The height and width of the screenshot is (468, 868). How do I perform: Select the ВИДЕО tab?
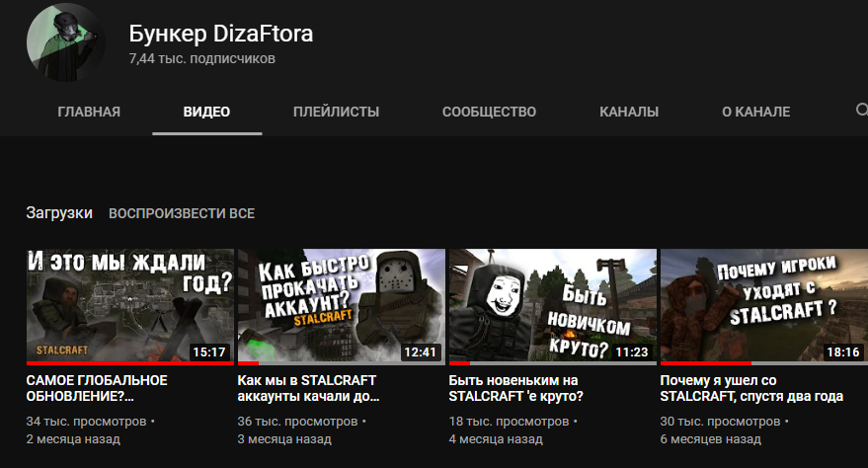coord(206,112)
